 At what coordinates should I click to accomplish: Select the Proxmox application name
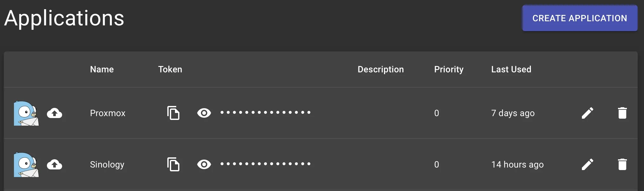point(108,113)
